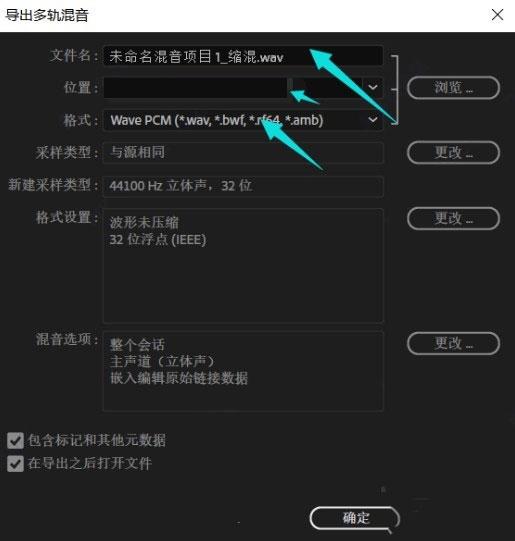515x541 pixels.
Task: Select the 与源相同 sample type field
Action: tap(243, 153)
